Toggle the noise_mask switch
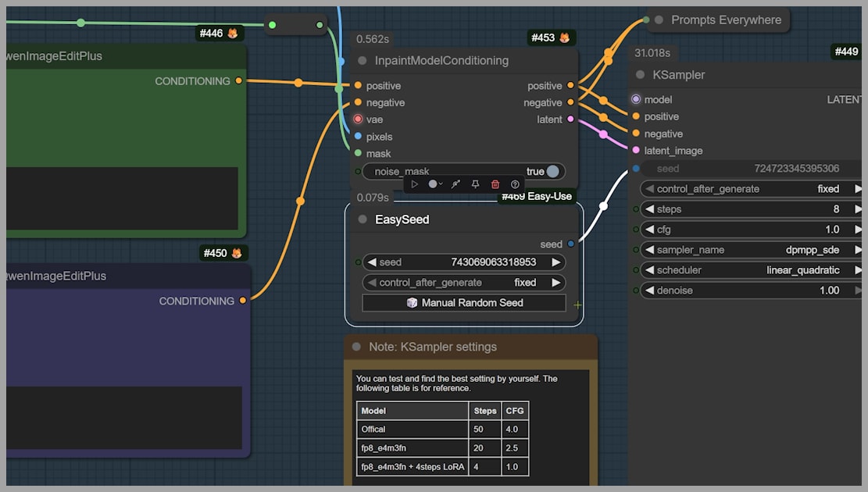The height and width of the screenshot is (492, 868). click(x=552, y=172)
